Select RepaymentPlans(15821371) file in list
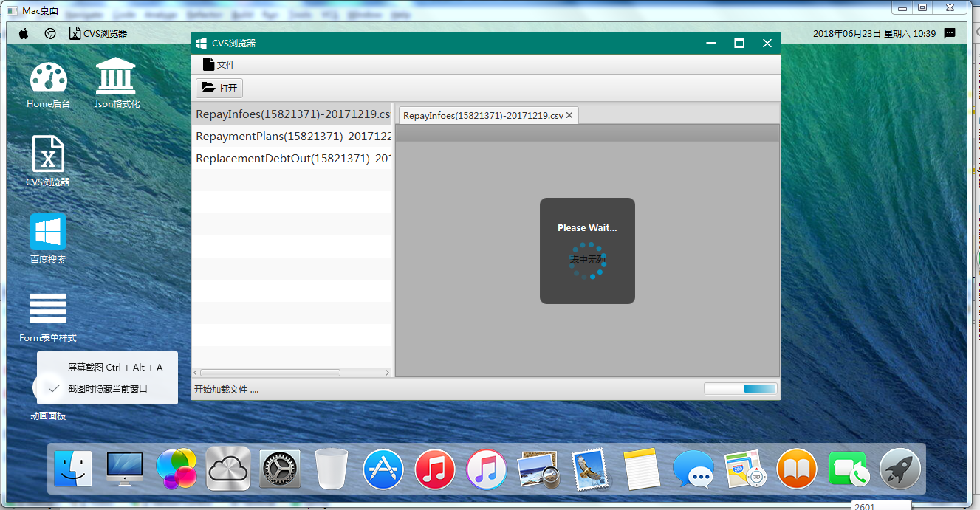The height and width of the screenshot is (510, 980). pos(292,136)
